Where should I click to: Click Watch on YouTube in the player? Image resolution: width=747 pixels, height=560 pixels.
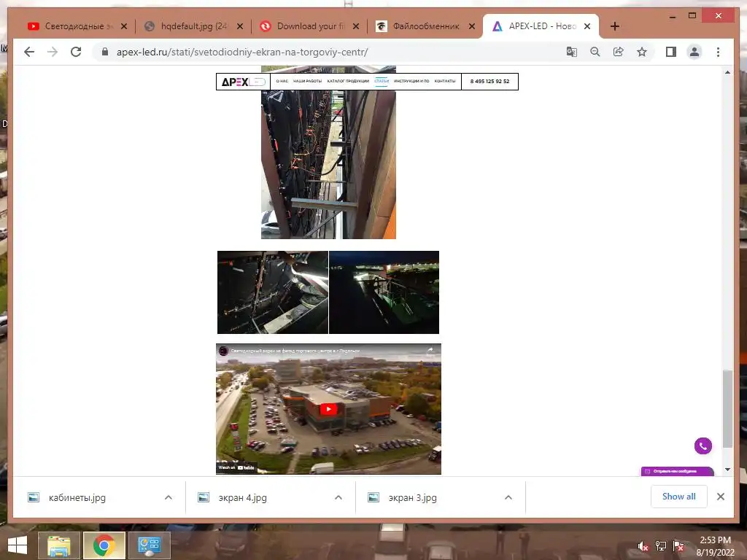(236, 467)
